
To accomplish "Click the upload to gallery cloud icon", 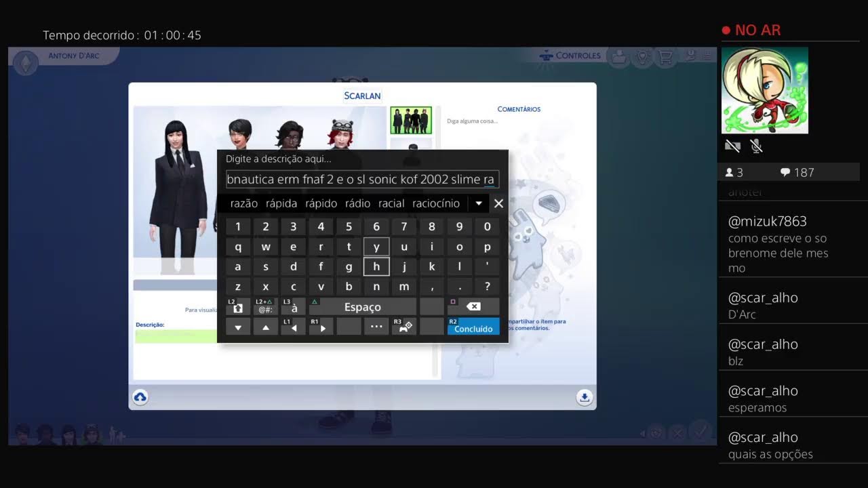I will pos(140,397).
